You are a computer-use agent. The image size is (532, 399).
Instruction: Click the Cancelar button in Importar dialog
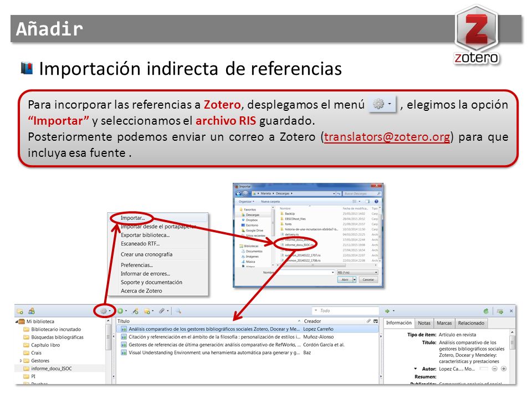click(368, 279)
